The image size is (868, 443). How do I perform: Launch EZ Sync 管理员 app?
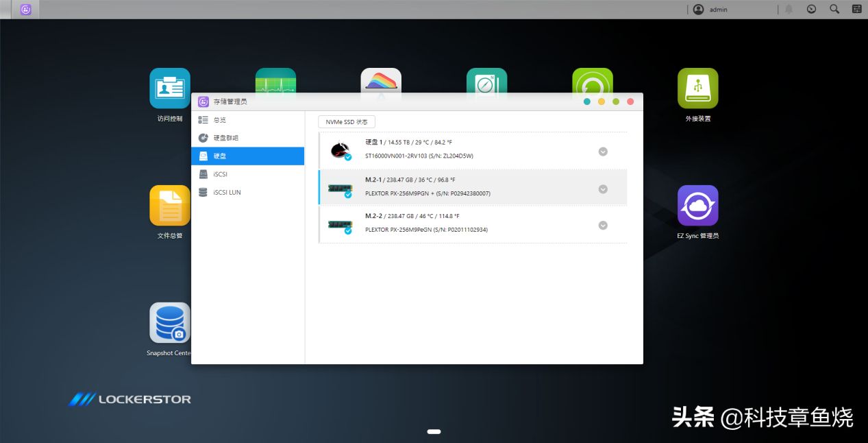[x=697, y=206]
